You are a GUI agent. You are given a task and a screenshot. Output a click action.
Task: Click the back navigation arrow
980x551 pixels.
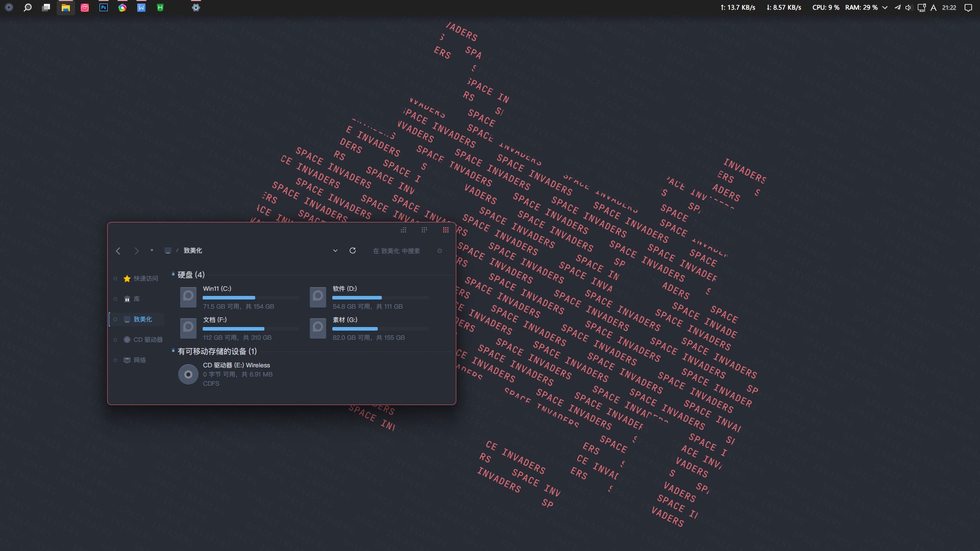coord(118,251)
